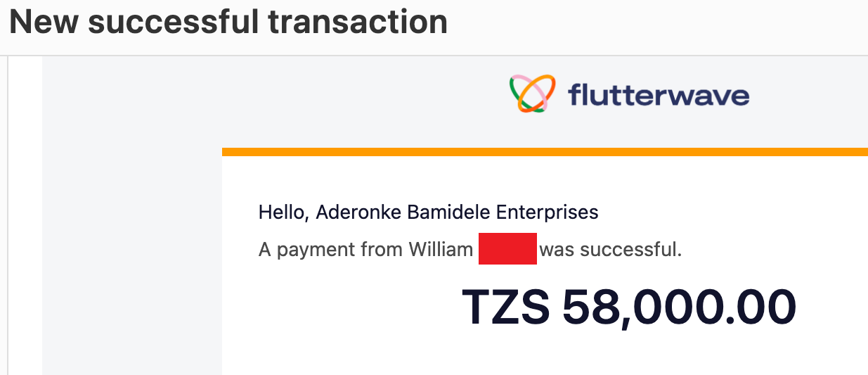Click the word "successful" in the subject heading
This screenshot has width=868, height=375.
pyautogui.click(x=174, y=22)
